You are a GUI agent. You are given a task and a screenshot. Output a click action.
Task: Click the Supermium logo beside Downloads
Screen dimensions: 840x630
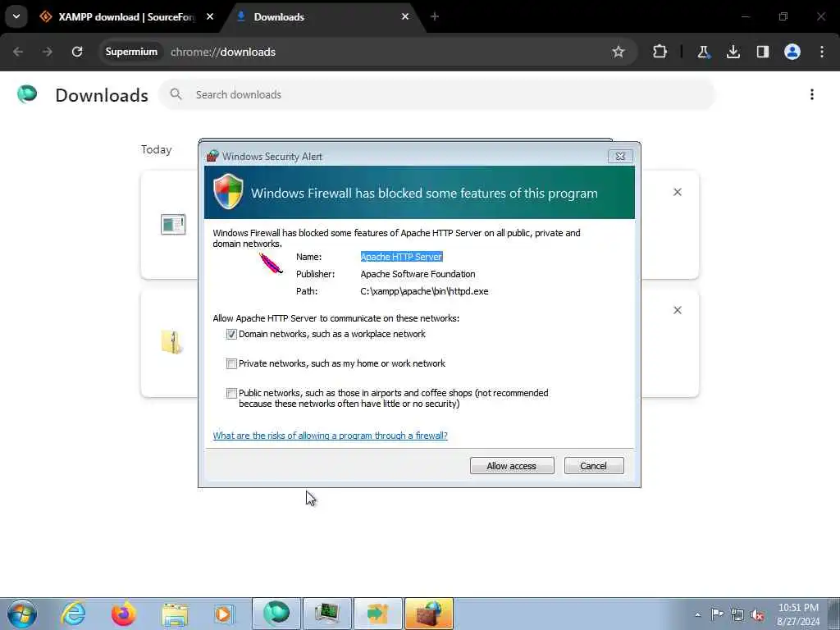coord(27,94)
